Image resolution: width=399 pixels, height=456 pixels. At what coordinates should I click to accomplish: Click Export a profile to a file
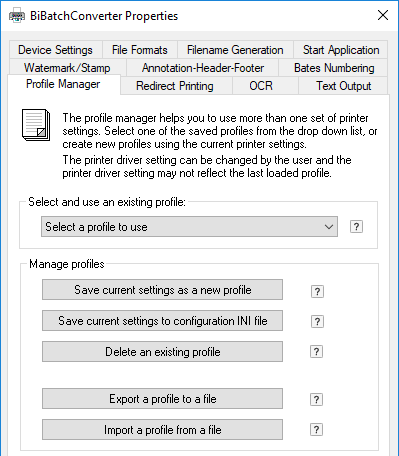click(162, 399)
